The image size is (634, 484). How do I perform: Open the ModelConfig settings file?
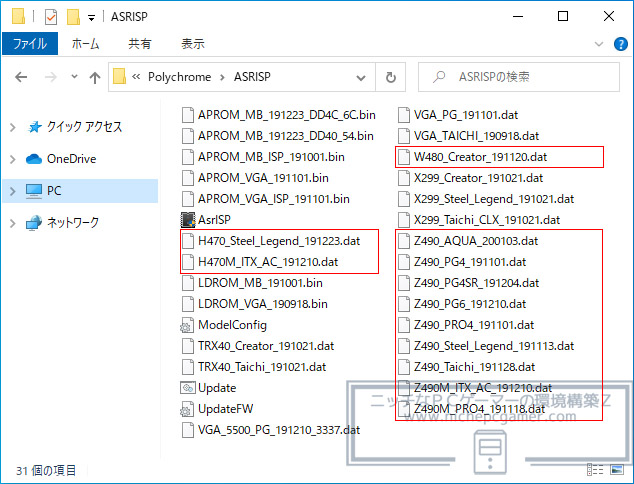click(x=224, y=325)
